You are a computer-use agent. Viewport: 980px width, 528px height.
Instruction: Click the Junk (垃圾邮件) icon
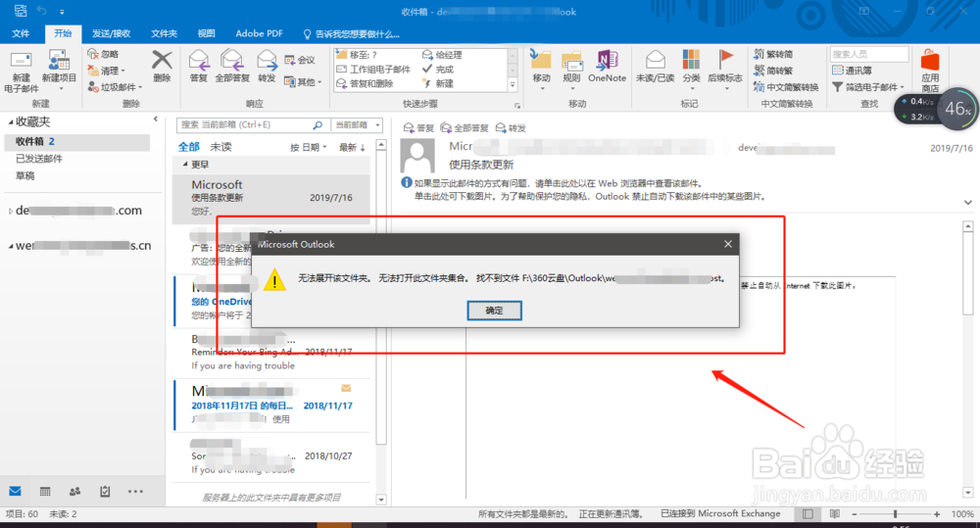coord(93,87)
